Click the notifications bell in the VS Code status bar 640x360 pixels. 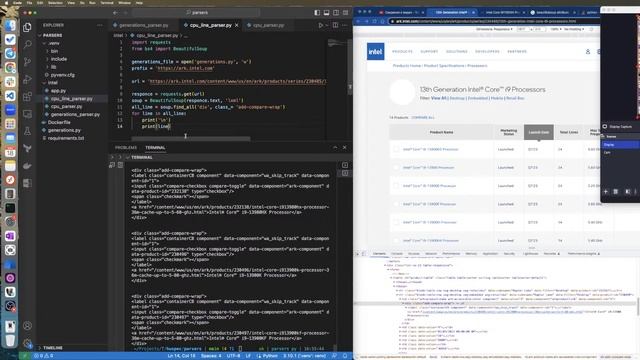[345, 356]
